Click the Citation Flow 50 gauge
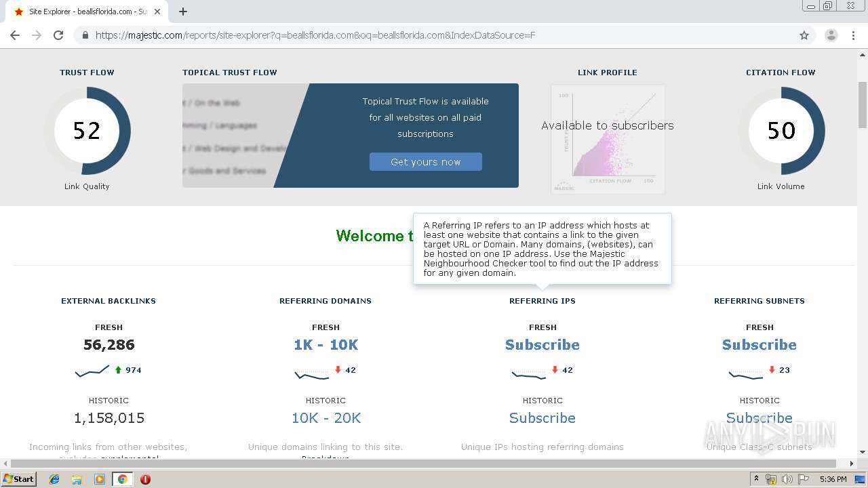The width and height of the screenshot is (868, 488). [x=781, y=130]
